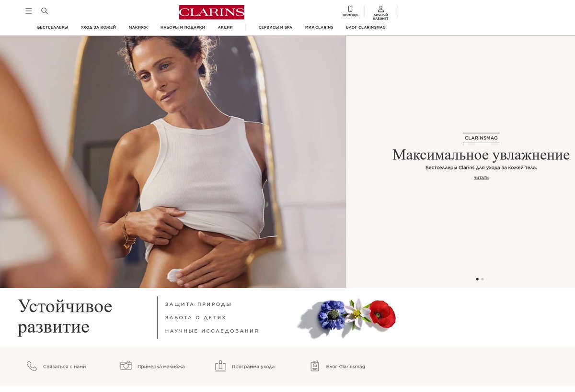The width and height of the screenshot is (575, 392).
Task: Open the Научные исследования link
Action: click(212, 331)
